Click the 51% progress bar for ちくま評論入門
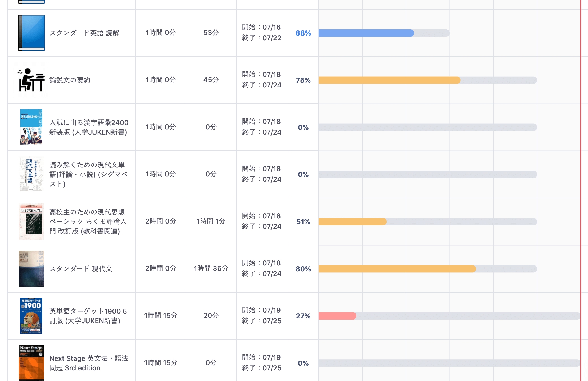The width and height of the screenshot is (588, 381). (352, 222)
